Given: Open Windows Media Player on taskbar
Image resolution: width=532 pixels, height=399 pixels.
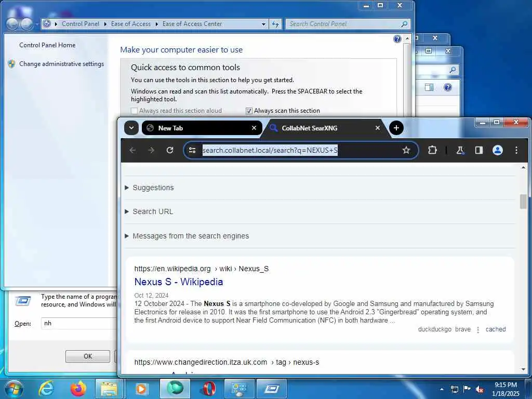Looking at the screenshot, I should [x=141, y=389].
